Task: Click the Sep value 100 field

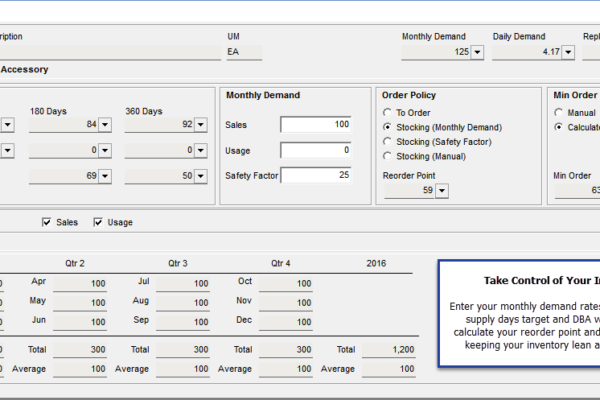Action: 183,322
